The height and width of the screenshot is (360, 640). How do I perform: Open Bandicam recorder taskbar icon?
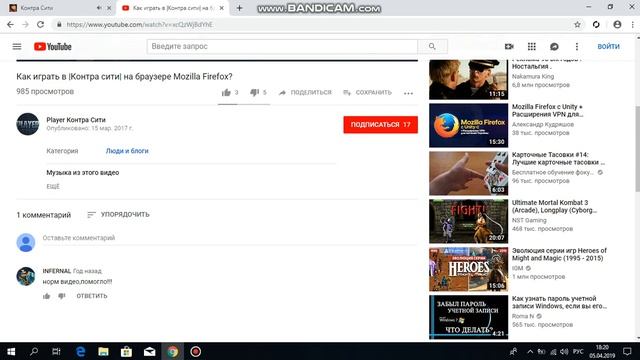click(x=196, y=351)
